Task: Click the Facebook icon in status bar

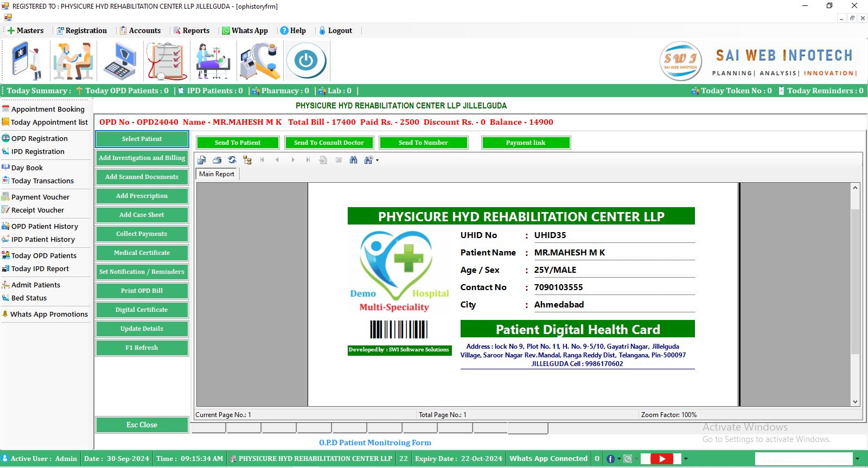Action: [610, 459]
